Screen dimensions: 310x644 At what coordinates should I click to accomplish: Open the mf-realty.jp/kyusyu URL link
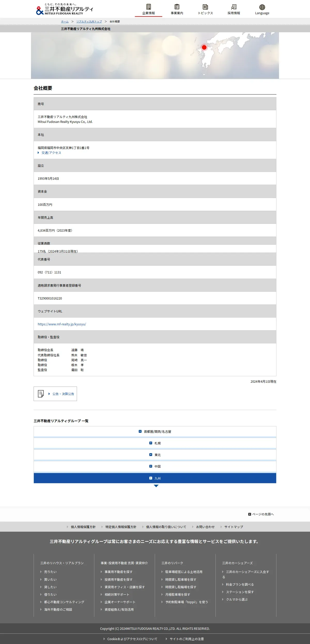coord(62,324)
